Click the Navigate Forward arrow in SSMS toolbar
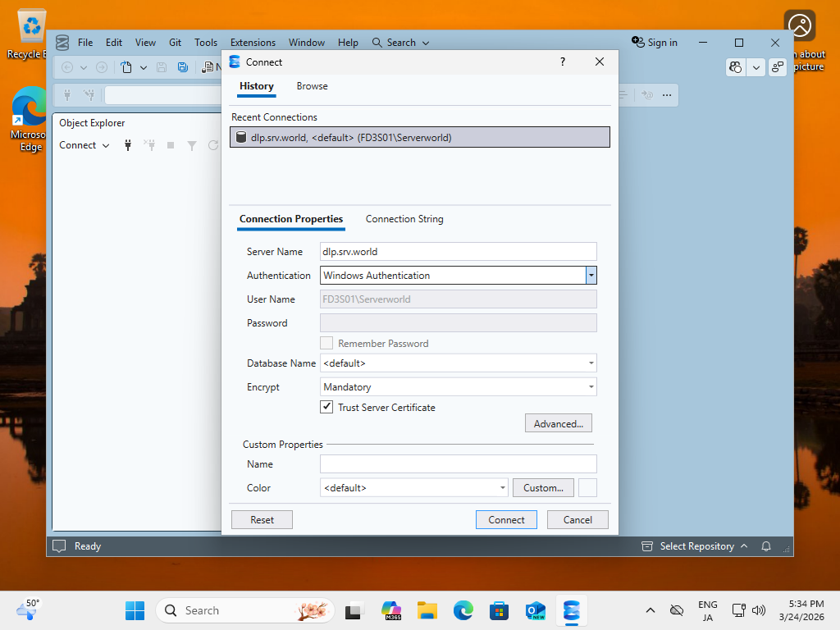The image size is (840, 630). click(102, 67)
